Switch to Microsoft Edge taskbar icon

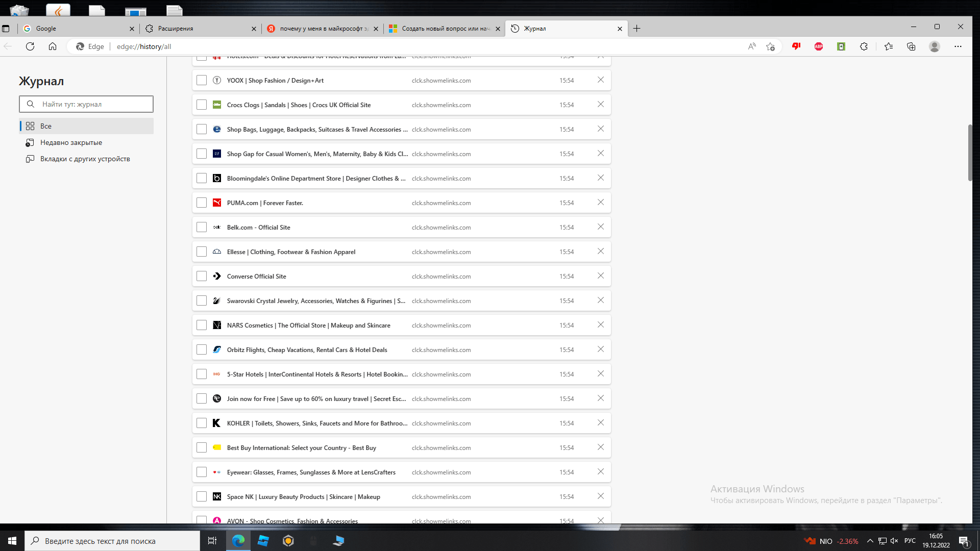coord(238,541)
